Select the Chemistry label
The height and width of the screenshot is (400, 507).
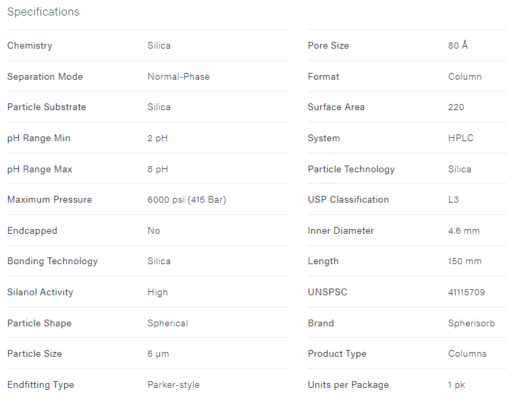[x=30, y=46]
